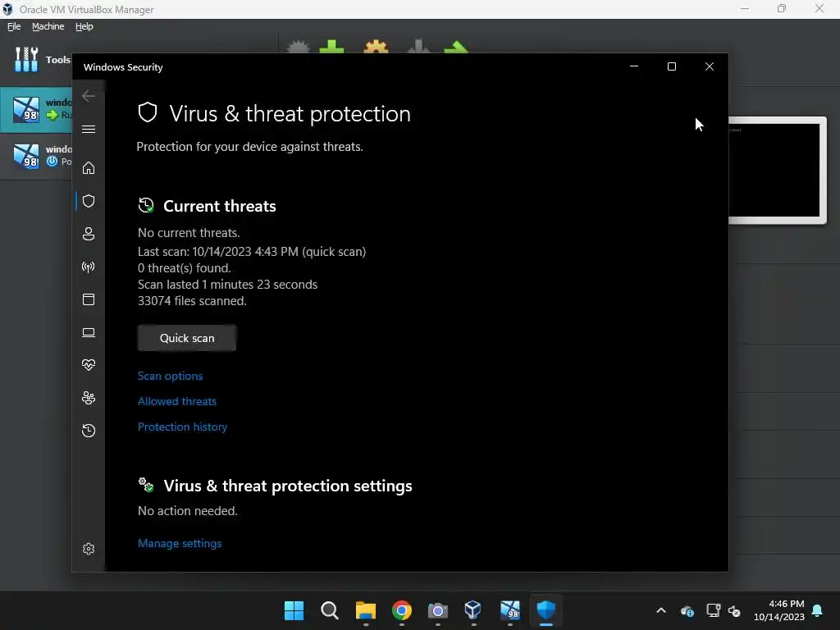This screenshot has width=840, height=630.
Task: Click the 'No current threats.' text
Action: click(189, 233)
